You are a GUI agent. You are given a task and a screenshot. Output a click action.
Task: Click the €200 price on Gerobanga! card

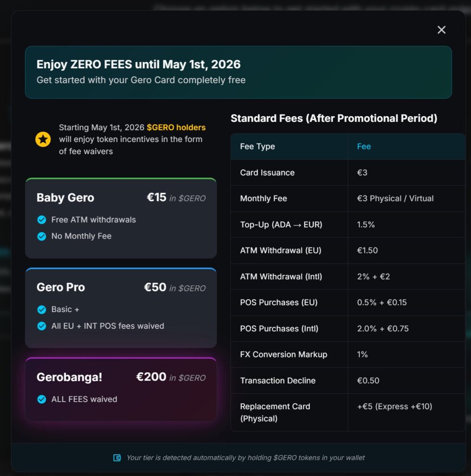pyautogui.click(x=151, y=377)
